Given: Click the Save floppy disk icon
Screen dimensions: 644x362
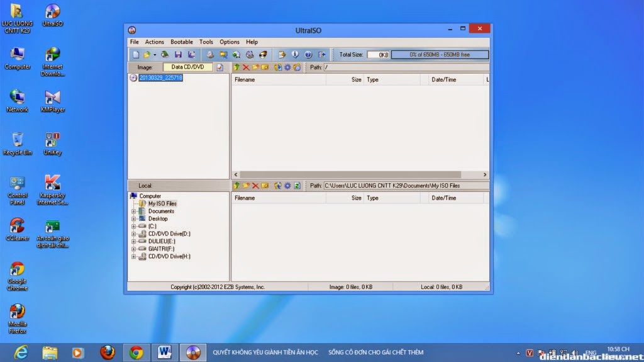Looking at the screenshot, I should [178, 54].
